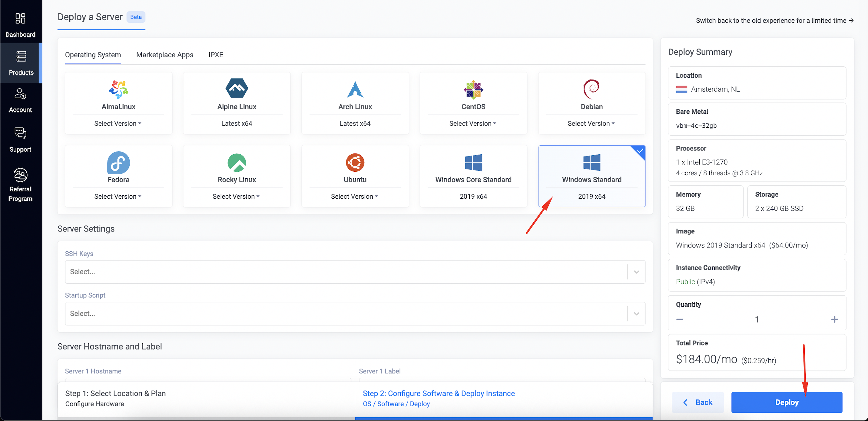
Task: Open the Startup Script dropdown chevron
Action: tap(636, 313)
